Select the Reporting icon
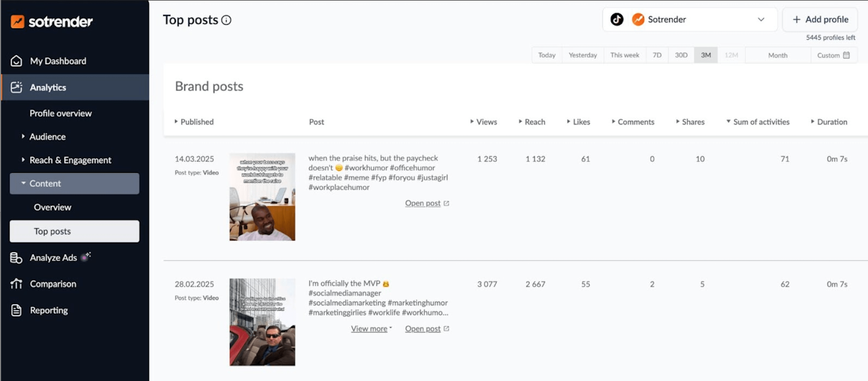Image resolution: width=868 pixels, height=381 pixels. click(x=15, y=310)
